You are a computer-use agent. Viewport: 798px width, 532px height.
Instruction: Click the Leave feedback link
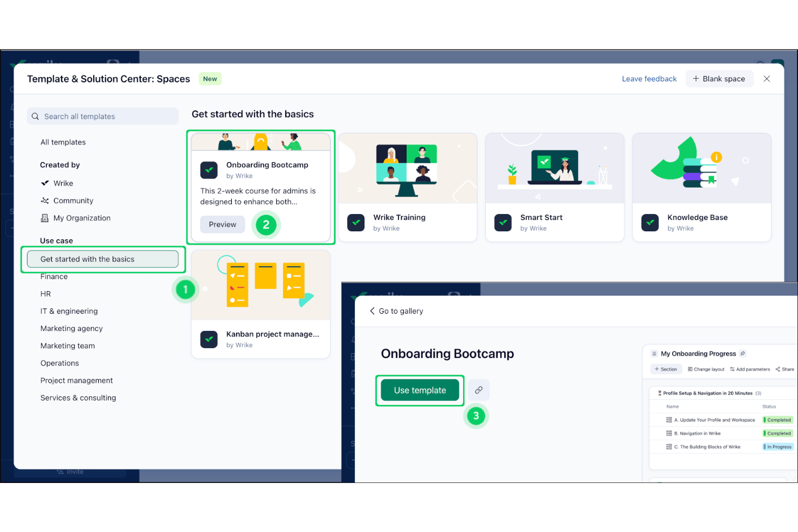pos(649,79)
